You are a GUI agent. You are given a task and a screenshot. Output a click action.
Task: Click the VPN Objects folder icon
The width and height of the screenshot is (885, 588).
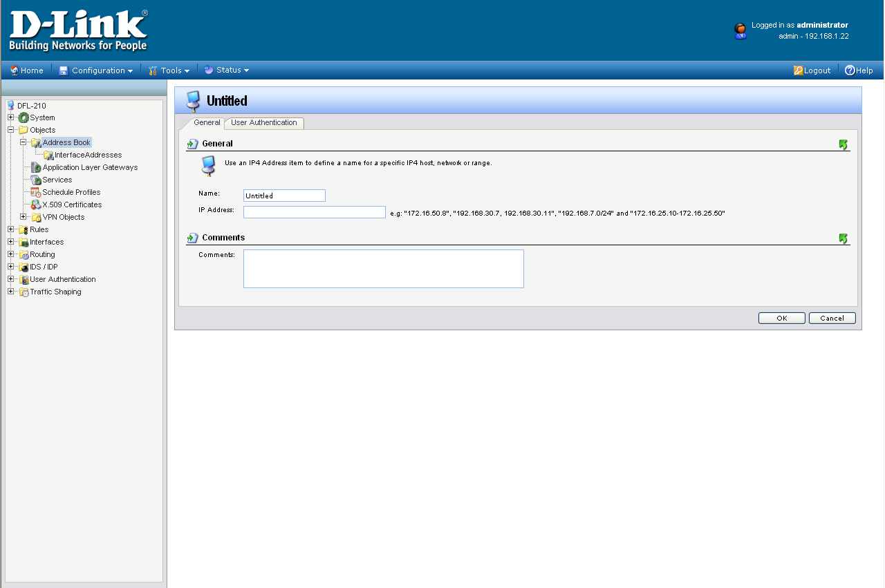(36, 217)
